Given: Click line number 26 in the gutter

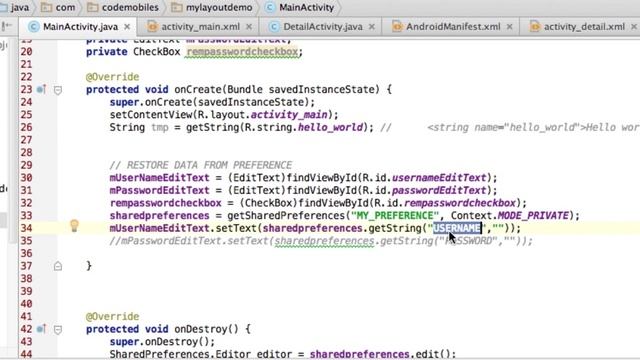Looking at the screenshot, I should click(26, 127).
